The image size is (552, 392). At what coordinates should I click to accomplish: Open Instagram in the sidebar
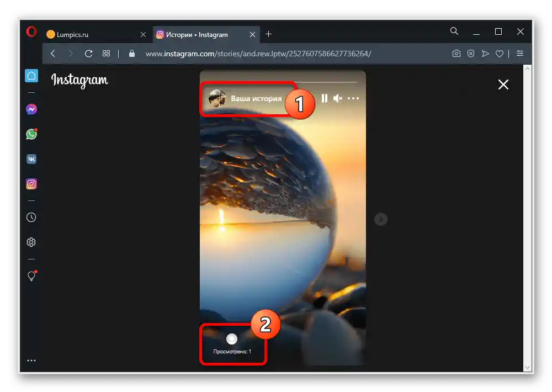[31, 184]
